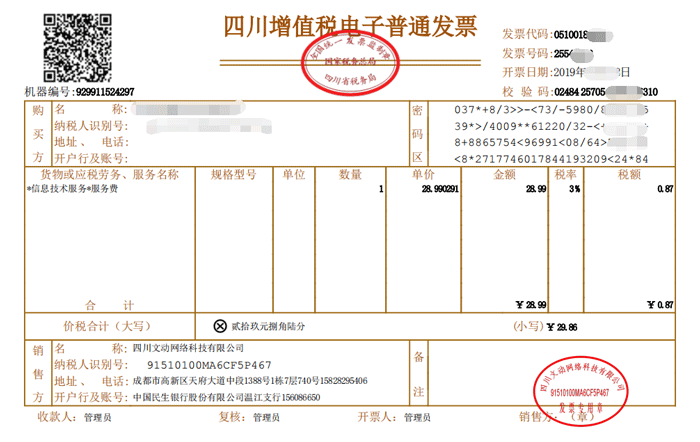
Task: Select item *信息技术服务*服务费
Action: [72, 189]
